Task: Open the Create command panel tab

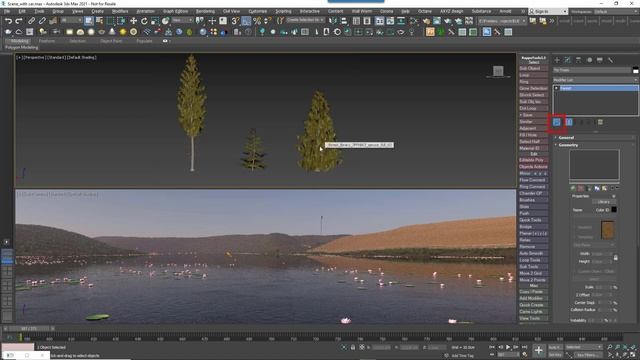Action: point(557,60)
